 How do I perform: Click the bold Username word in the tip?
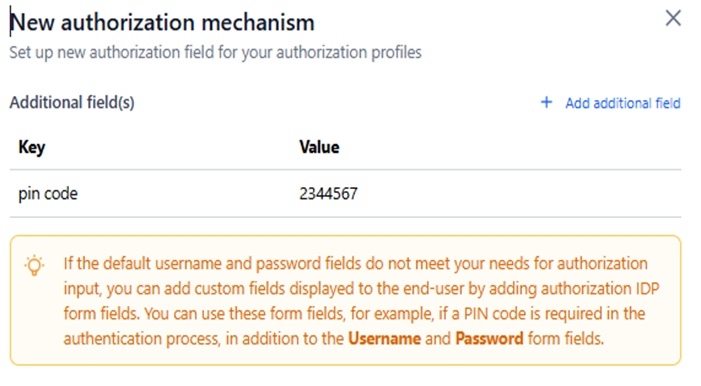(384, 339)
